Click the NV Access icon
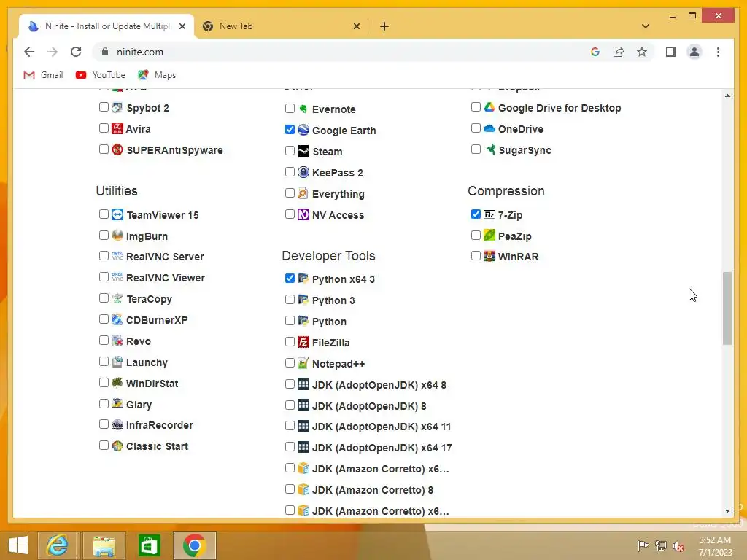The image size is (747, 560). click(x=303, y=214)
